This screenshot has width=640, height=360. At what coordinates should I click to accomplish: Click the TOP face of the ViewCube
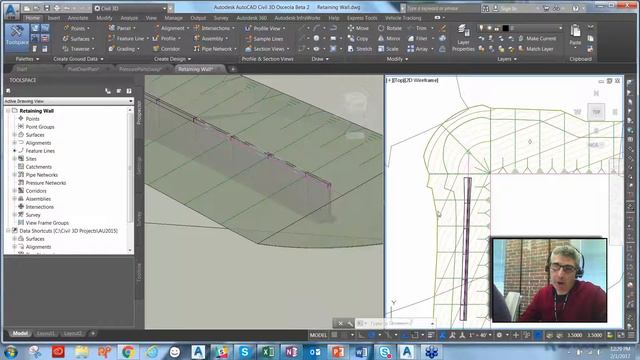click(596, 112)
